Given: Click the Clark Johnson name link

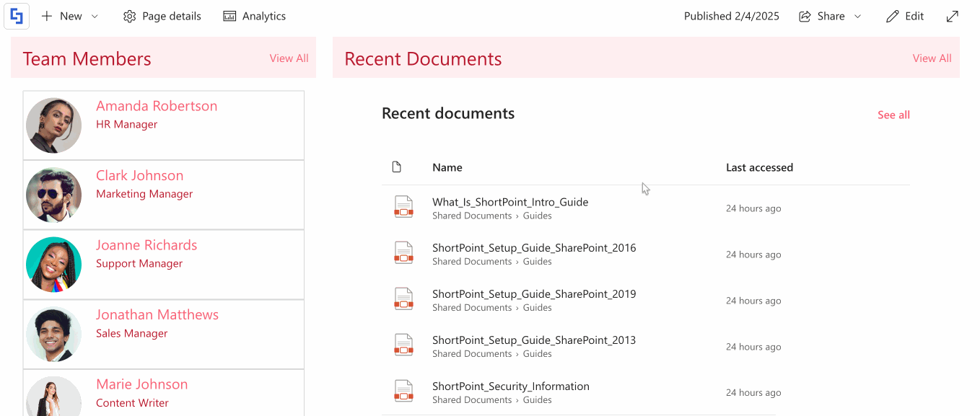Looking at the screenshot, I should (140, 175).
